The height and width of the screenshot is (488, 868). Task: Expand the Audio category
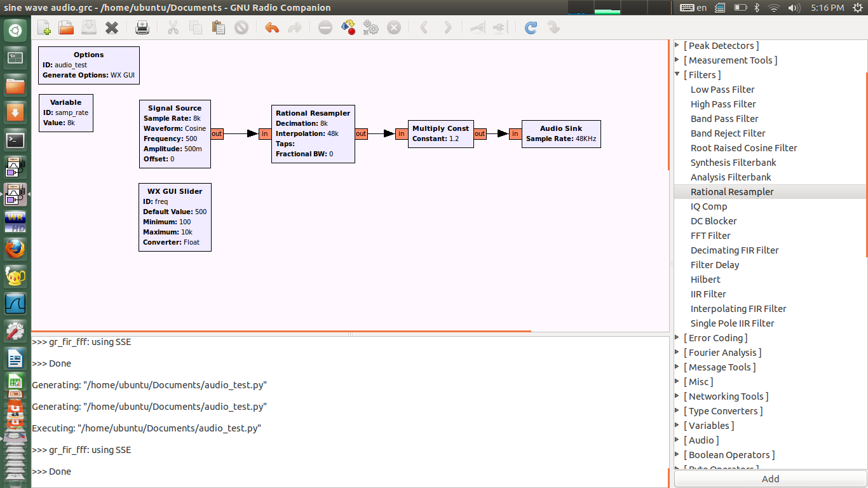[677, 440]
